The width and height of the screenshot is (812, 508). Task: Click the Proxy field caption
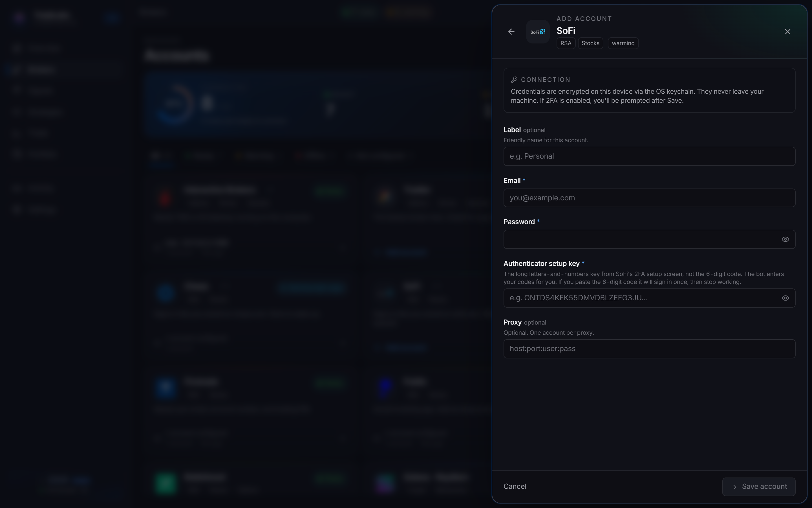pos(512,322)
